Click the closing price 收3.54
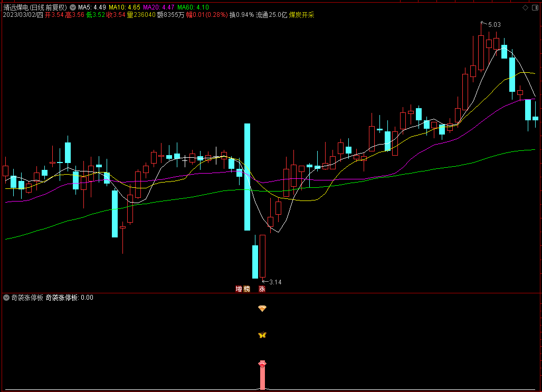Image resolution: width=542 pixels, height=392 pixels. pos(116,15)
